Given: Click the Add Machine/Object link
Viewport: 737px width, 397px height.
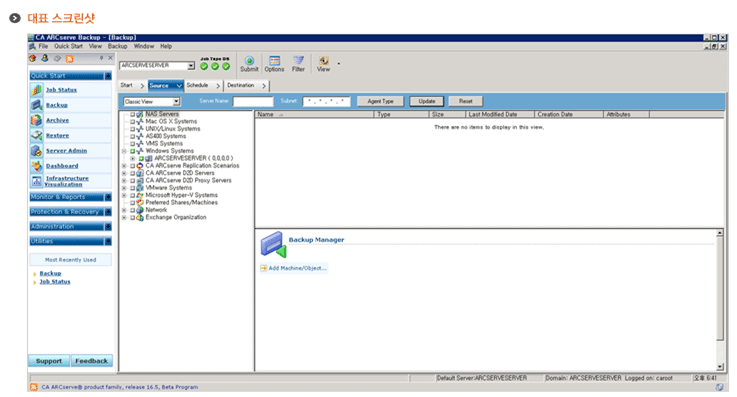Looking at the screenshot, I should tap(297, 268).
